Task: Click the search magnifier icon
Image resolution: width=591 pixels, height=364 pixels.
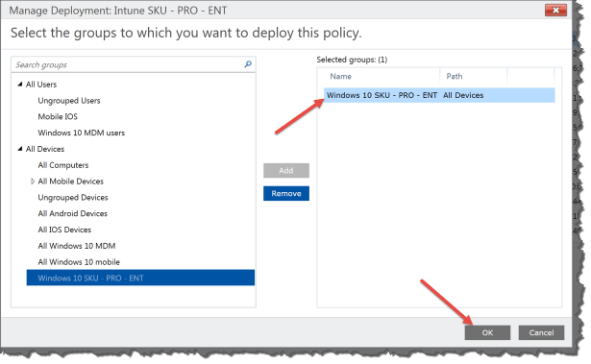Action: pos(248,64)
